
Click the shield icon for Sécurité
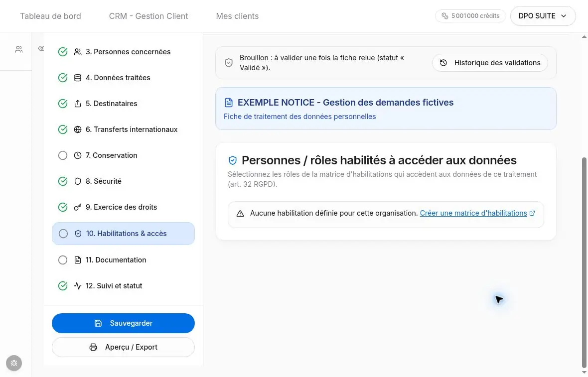pos(78,181)
